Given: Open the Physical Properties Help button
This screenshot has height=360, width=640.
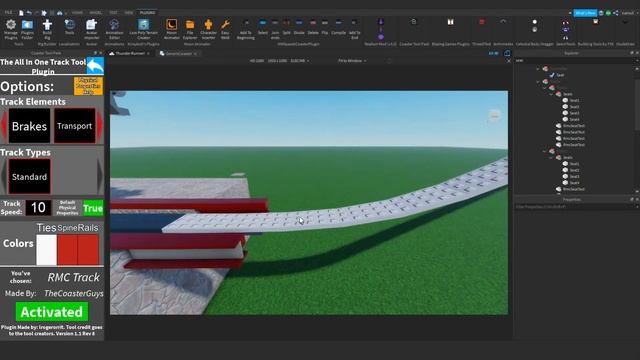Looking at the screenshot, I should pos(88,86).
